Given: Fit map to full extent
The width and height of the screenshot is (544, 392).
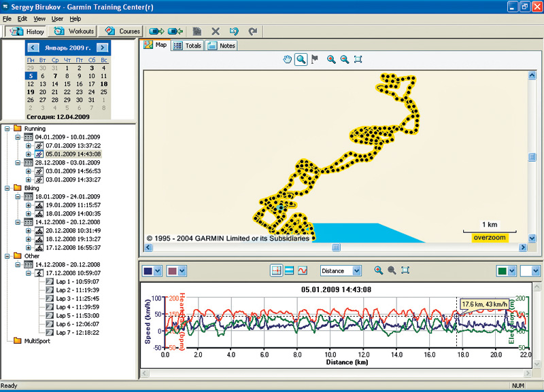Looking at the screenshot, I should tap(358, 59).
